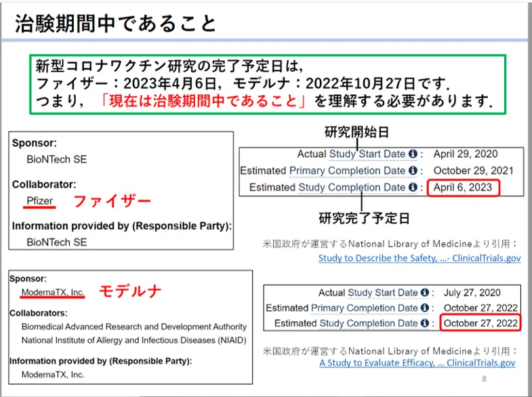Click the info icon beside Actual Study Start Date July 27, 2020

(x=425, y=293)
